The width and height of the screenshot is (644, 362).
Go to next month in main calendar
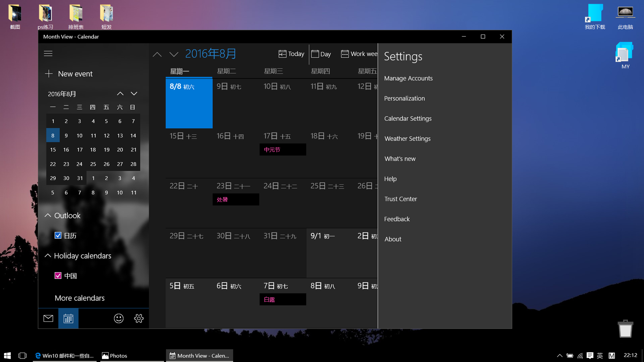click(174, 54)
